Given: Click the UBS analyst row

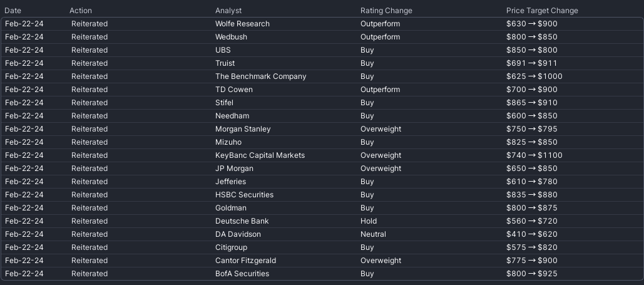Looking at the screenshot, I should 223,50.
